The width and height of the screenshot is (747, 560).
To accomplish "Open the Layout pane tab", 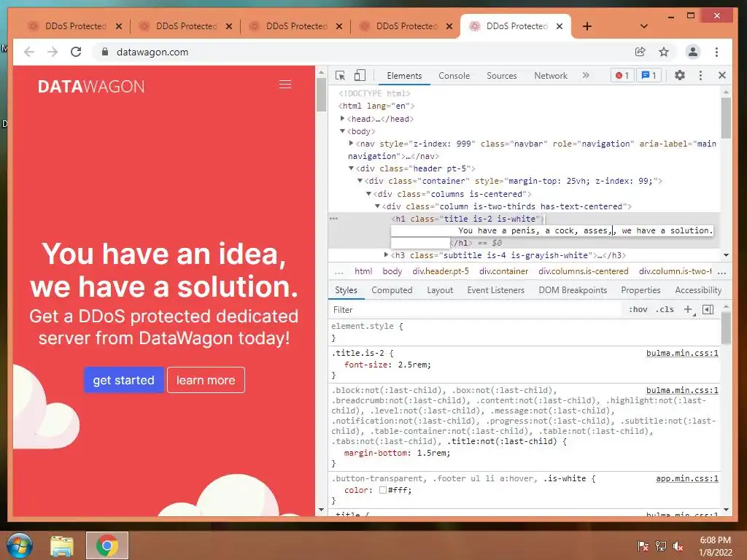I will coord(440,290).
